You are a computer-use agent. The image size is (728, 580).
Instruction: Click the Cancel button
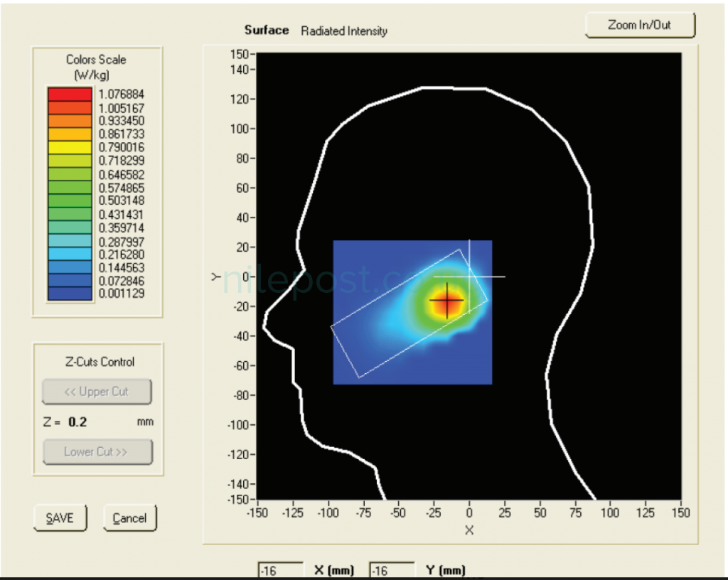click(x=129, y=518)
